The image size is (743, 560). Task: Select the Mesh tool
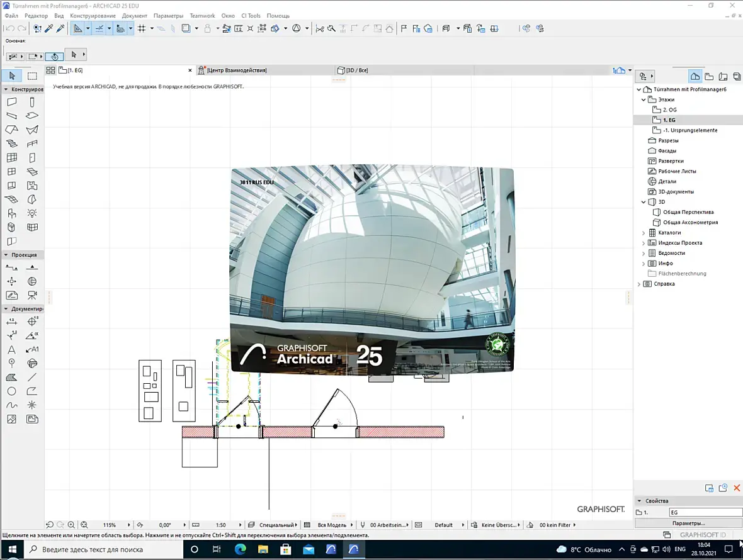12,199
